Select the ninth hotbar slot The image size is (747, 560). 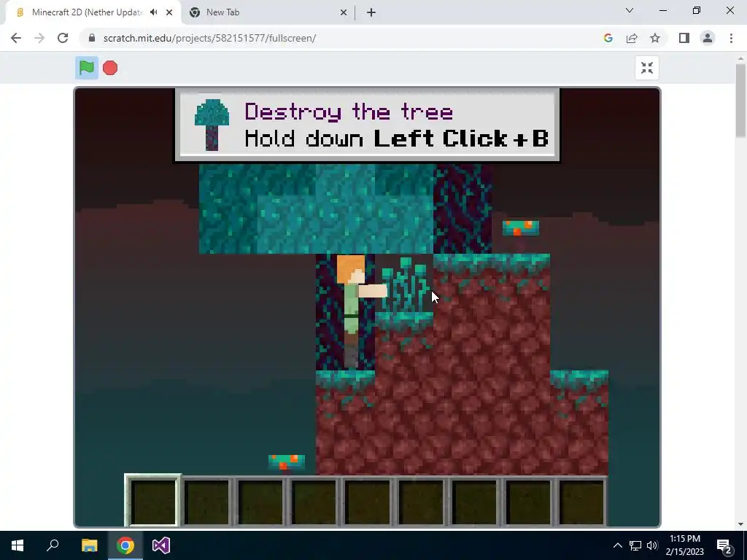[581, 502]
